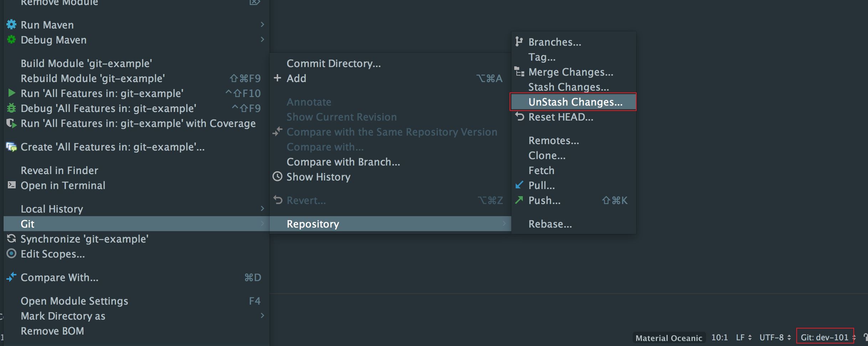Open the Git: dev-101 branch selector

click(x=824, y=337)
